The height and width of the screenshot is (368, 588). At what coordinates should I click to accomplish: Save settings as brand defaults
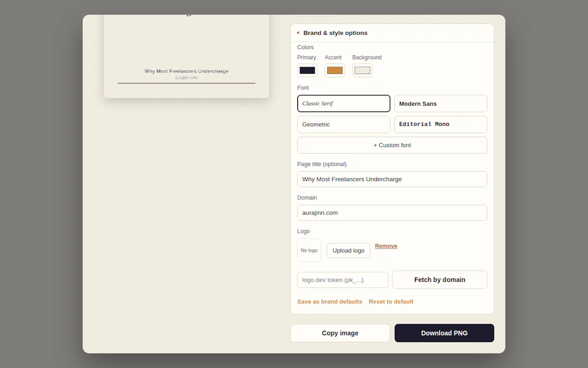[x=330, y=301]
